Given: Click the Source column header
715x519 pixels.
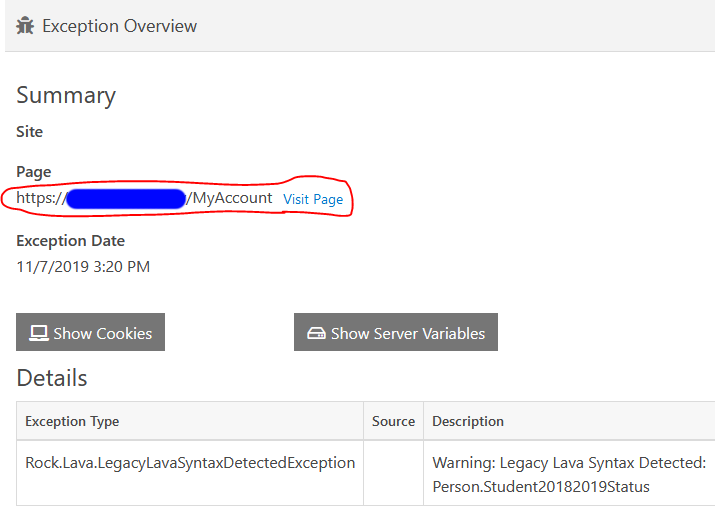Looking at the screenshot, I should click(x=394, y=421).
